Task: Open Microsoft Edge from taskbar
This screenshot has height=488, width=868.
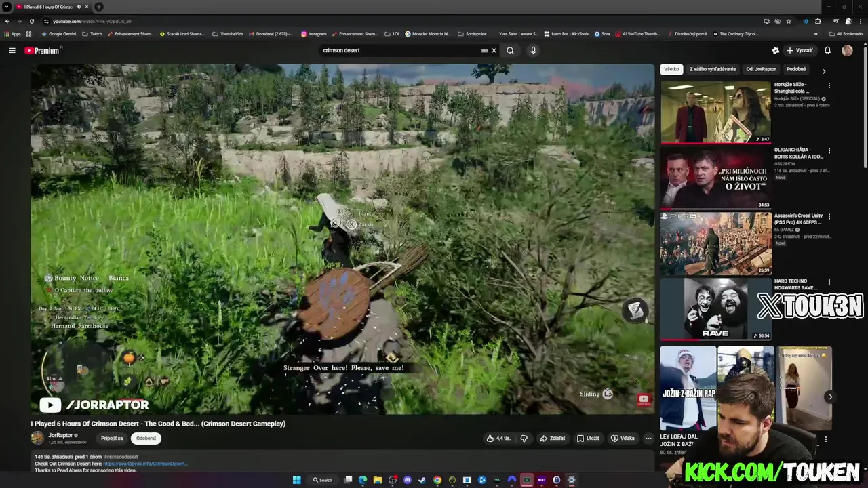Action: [363, 480]
